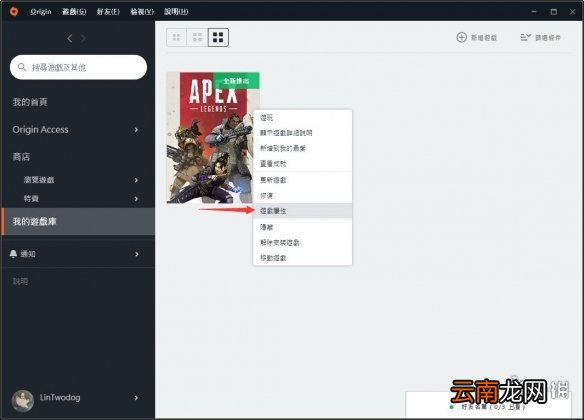Viewport: 584px width, 420px height.
Task: Choose 更新遊戲 in context menu
Action: (302, 180)
